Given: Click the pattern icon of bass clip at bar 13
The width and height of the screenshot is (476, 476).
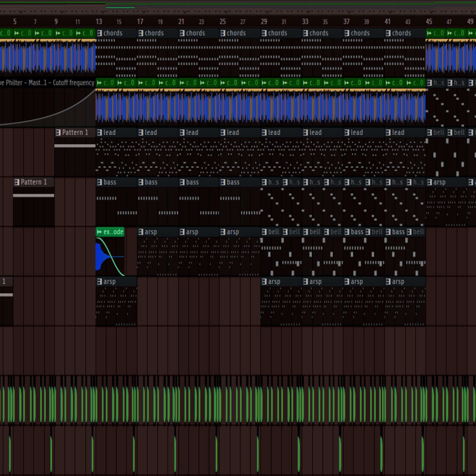Looking at the screenshot, I should point(99,182).
